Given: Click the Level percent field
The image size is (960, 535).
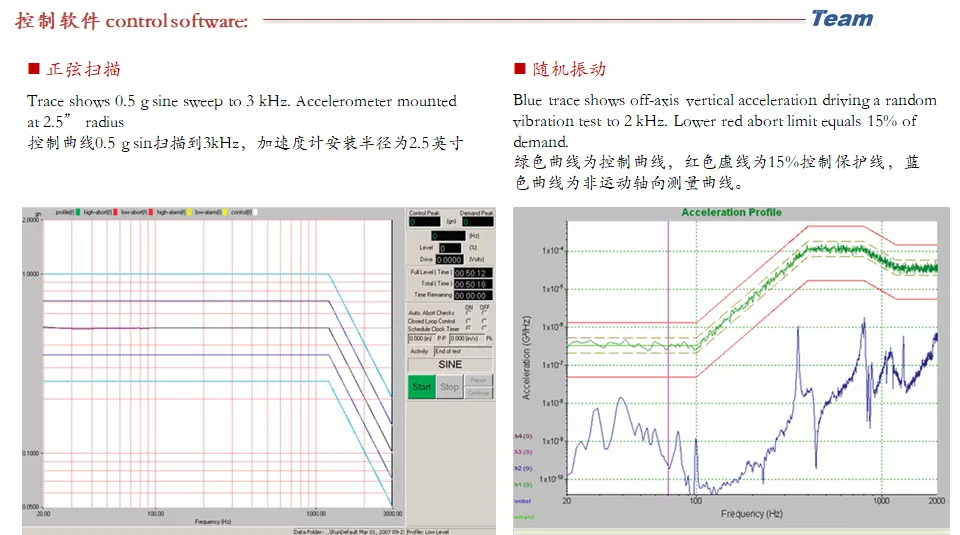Looking at the screenshot, I should tap(449, 247).
